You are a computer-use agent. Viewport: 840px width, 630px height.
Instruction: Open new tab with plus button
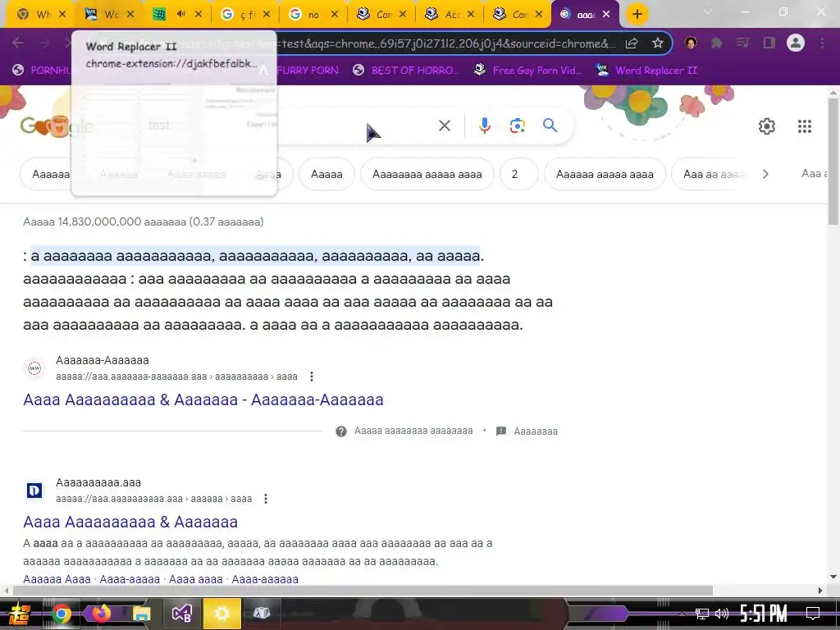(x=637, y=14)
